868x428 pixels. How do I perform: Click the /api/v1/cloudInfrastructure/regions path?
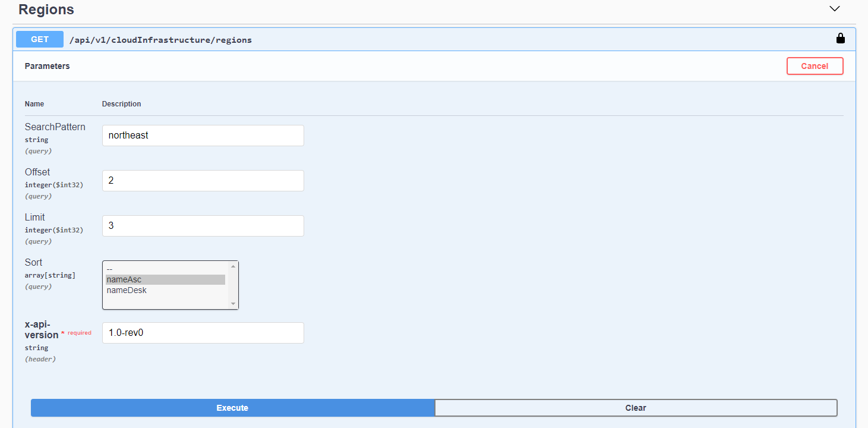click(160, 40)
